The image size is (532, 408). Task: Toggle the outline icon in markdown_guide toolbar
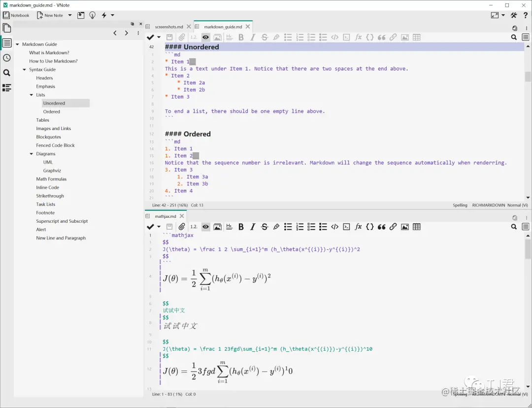point(526,37)
